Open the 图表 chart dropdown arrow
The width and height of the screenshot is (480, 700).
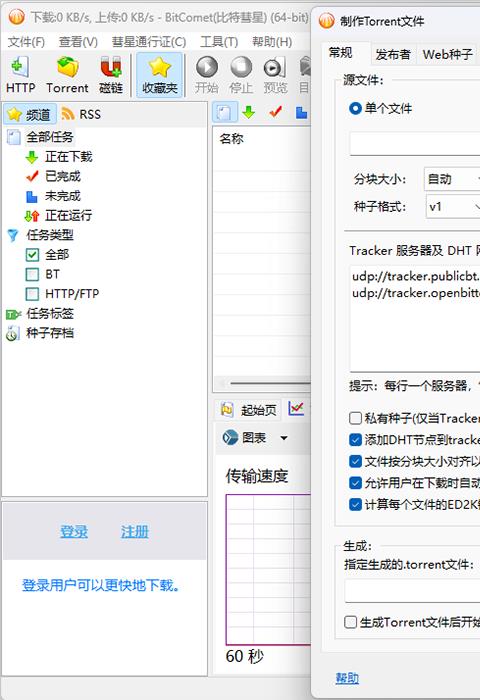(x=284, y=438)
